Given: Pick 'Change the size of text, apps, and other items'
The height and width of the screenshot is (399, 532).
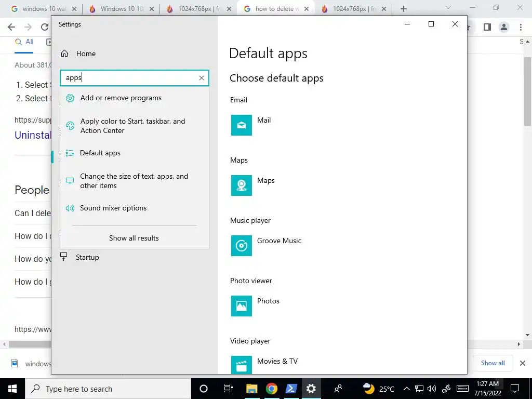Looking at the screenshot, I should 135,181.
